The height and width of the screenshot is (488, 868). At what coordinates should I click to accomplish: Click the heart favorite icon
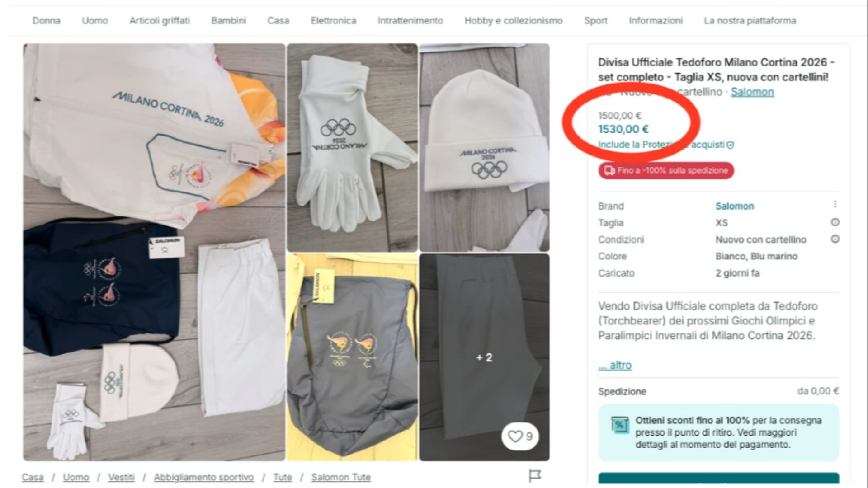pyautogui.click(x=515, y=436)
